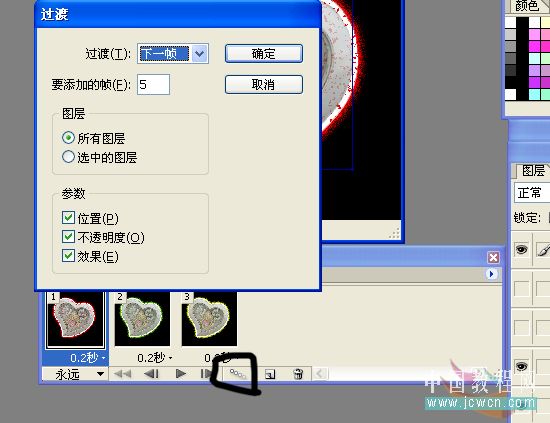
Task: Switch to the 颜色 panel tab
Action: pos(528,6)
